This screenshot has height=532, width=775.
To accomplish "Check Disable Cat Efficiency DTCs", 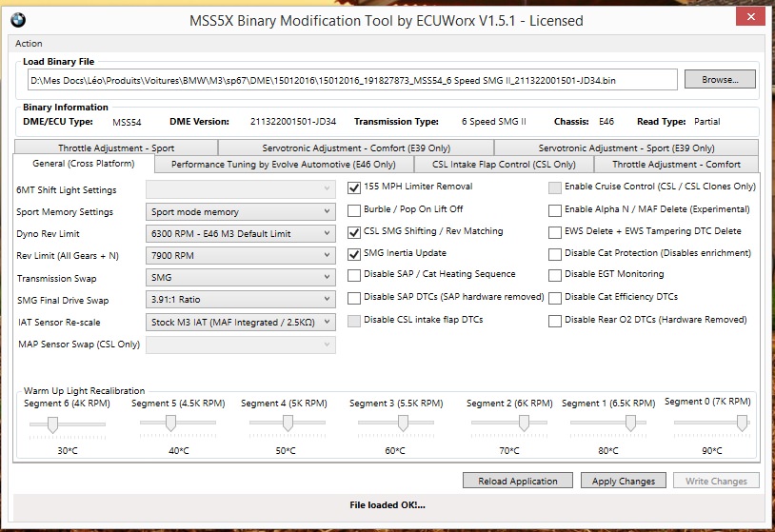I will [x=555, y=298].
